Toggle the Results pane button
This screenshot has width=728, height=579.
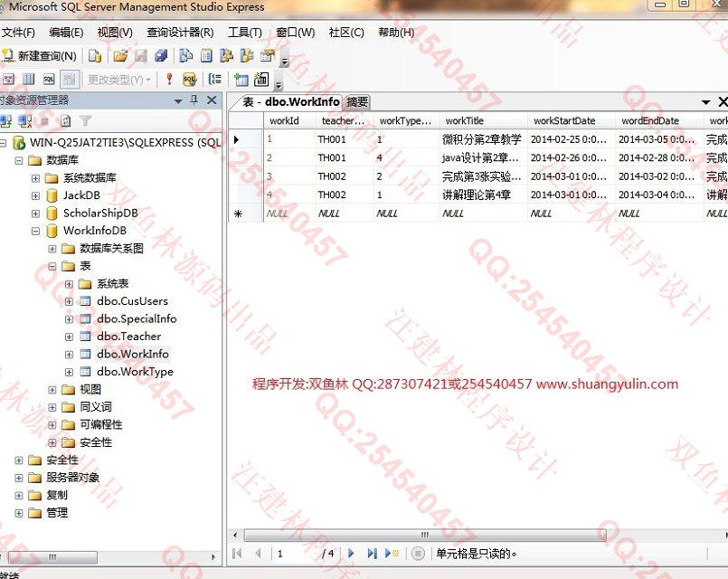pyautogui.click(x=69, y=80)
